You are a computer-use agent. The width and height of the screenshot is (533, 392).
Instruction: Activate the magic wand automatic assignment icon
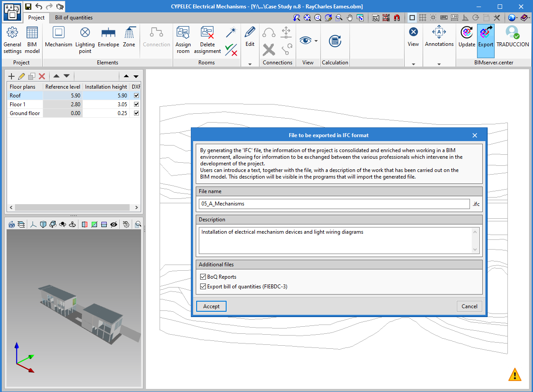pyautogui.click(x=231, y=32)
